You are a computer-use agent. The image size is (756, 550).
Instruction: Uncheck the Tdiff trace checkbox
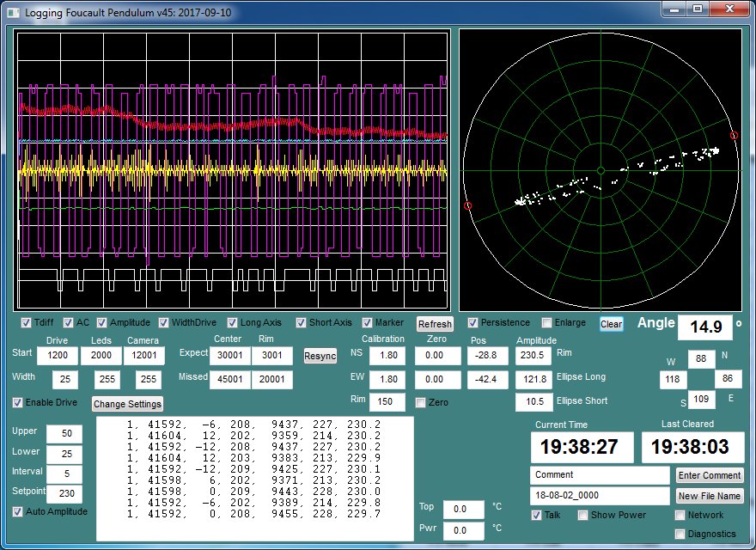pos(26,323)
